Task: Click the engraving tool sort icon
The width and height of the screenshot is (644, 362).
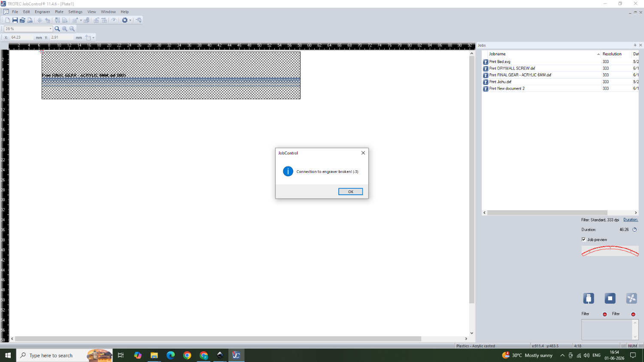Action: (x=57, y=20)
